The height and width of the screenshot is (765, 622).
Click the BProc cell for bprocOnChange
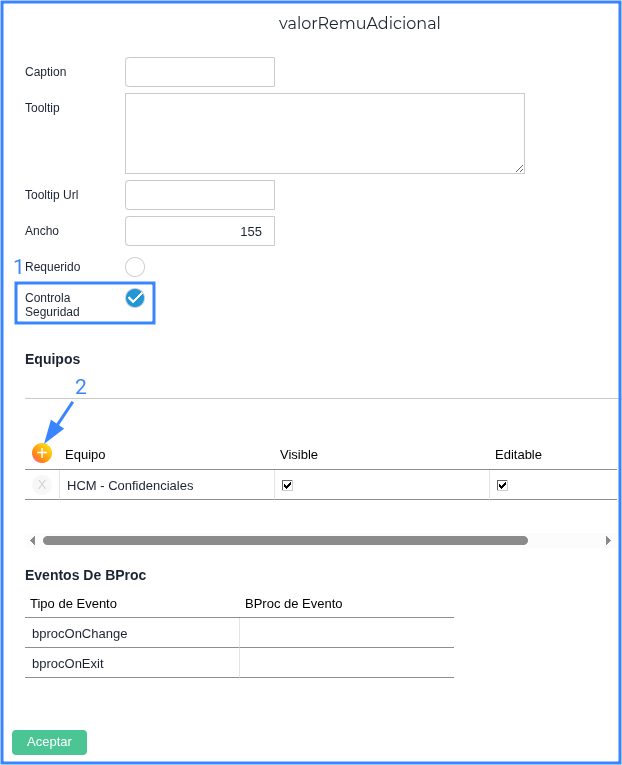point(346,633)
